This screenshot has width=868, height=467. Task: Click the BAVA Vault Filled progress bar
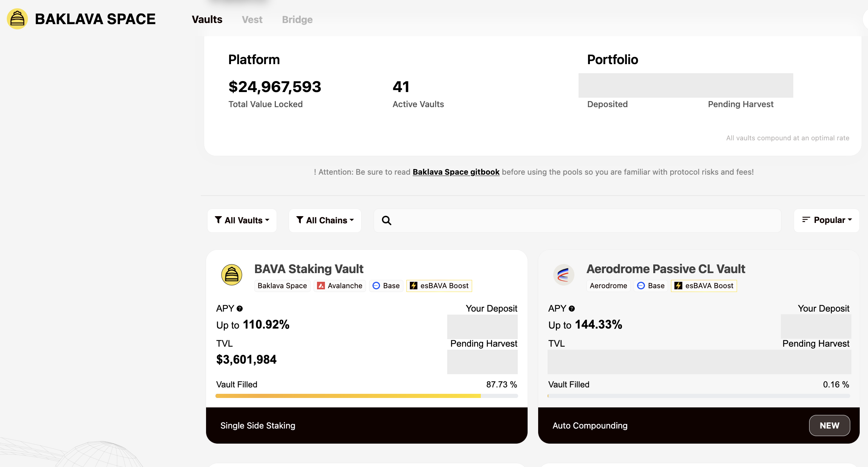366,396
